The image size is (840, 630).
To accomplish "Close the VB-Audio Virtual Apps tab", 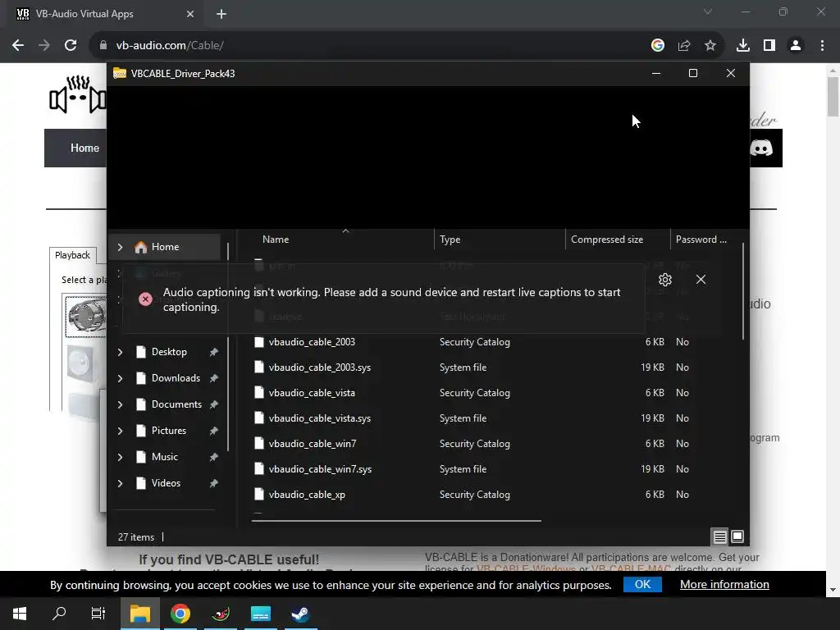I will pos(190,14).
